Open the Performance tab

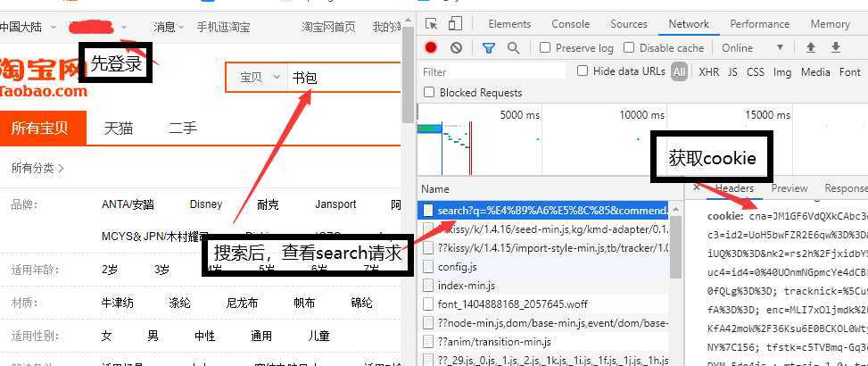pos(759,24)
